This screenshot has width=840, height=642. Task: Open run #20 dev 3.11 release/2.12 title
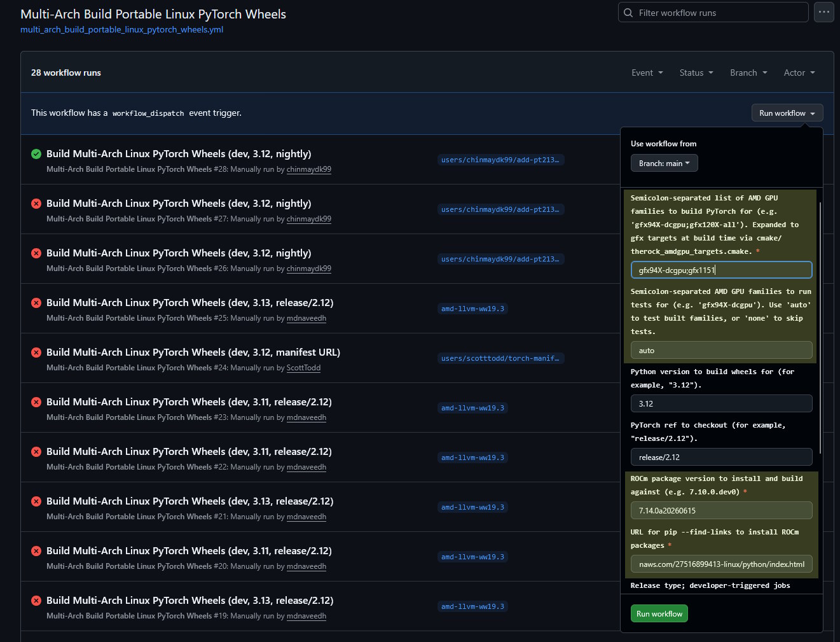pyautogui.click(x=189, y=551)
